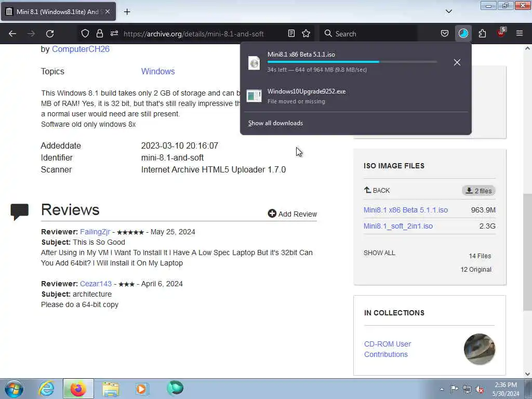The height and width of the screenshot is (399, 532).
Task: Download the 2 files bundle
Action: tap(478, 191)
